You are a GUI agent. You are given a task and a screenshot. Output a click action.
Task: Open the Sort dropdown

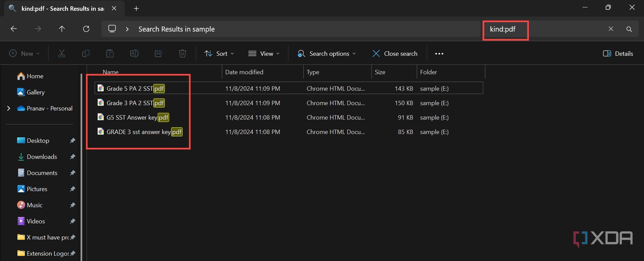point(219,53)
